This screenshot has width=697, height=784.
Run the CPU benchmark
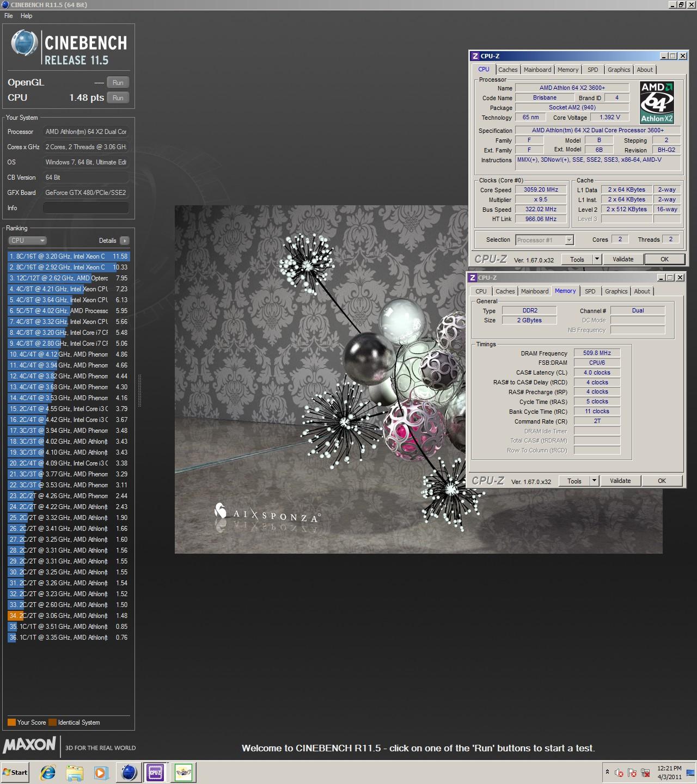click(118, 97)
